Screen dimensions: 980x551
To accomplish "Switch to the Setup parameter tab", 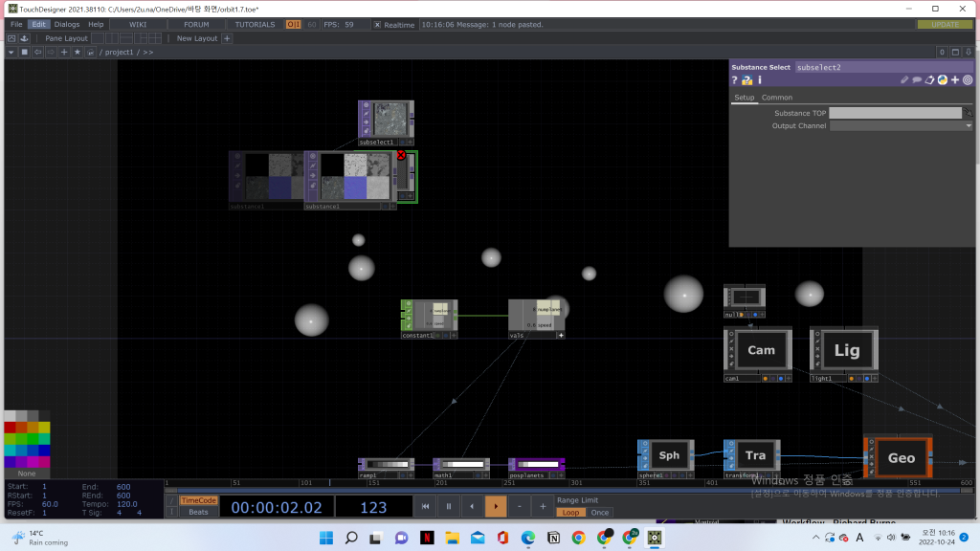I will [x=745, y=98].
